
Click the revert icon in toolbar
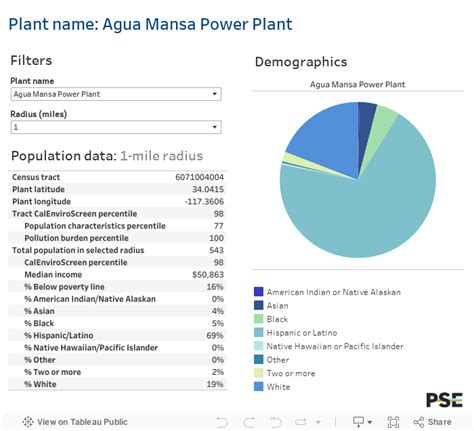(275, 422)
